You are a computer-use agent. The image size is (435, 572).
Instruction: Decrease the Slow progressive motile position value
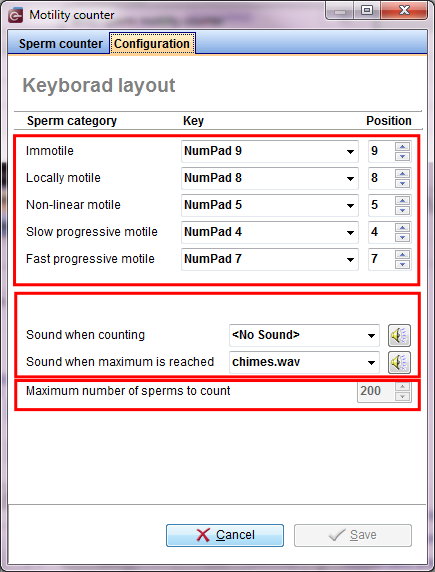403,237
